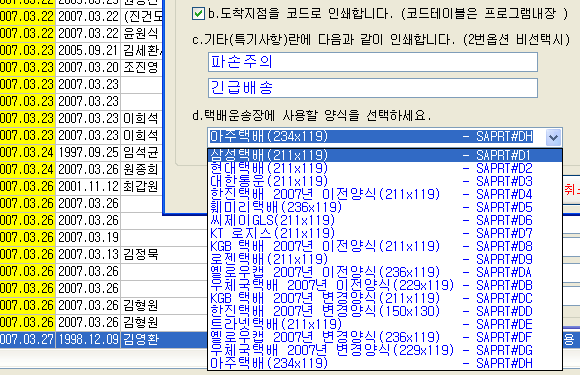The height and width of the screenshot is (375, 580).
Task: Select 아주택배(234x119) SAPRT#DH in the list
Action: click(x=385, y=363)
